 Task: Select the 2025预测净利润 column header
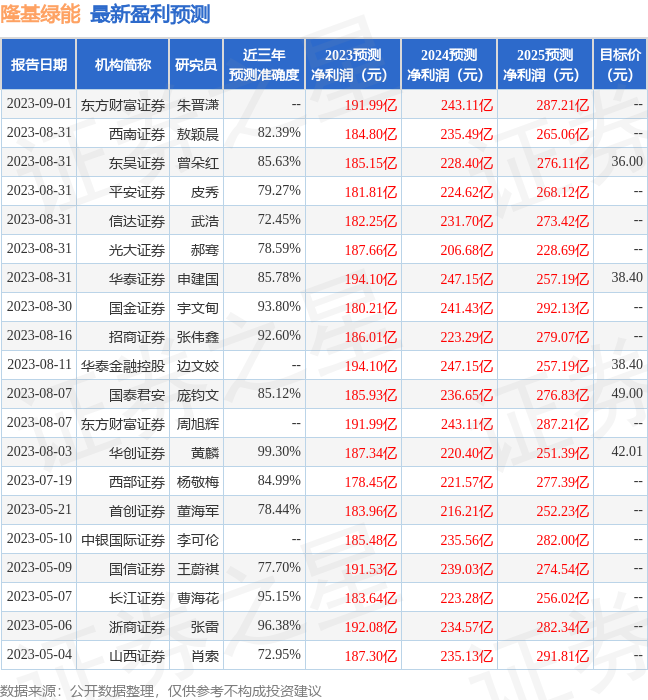click(545, 64)
